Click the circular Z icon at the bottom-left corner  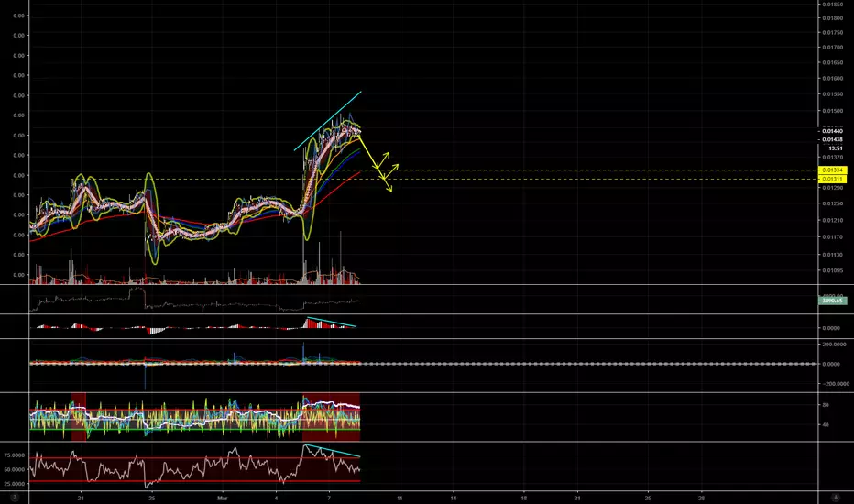coord(15,498)
